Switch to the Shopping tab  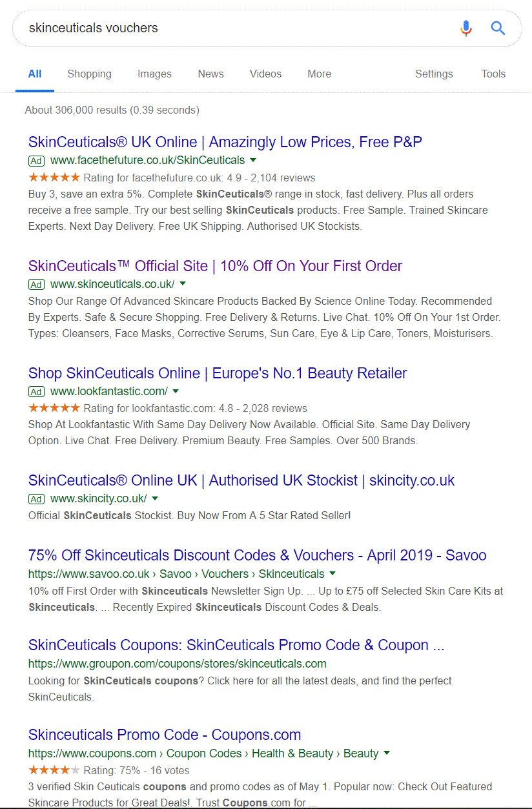(89, 74)
